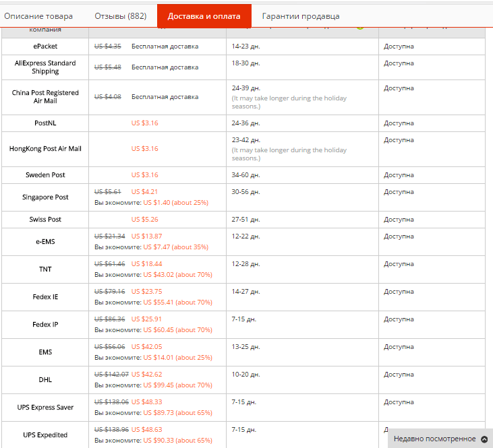
Task: Click the 34-60 дн. delivery time
Action: (246, 175)
